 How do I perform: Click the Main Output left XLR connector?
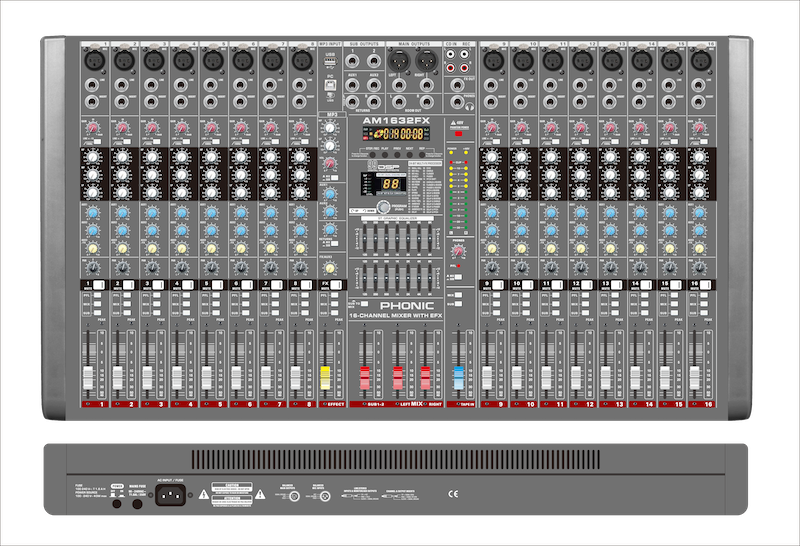point(399,62)
